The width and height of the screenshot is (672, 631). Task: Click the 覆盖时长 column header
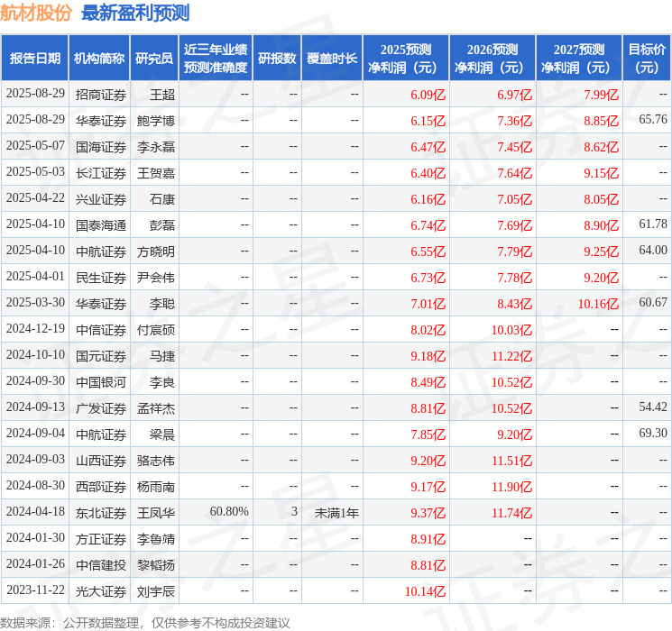[x=332, y=59]
